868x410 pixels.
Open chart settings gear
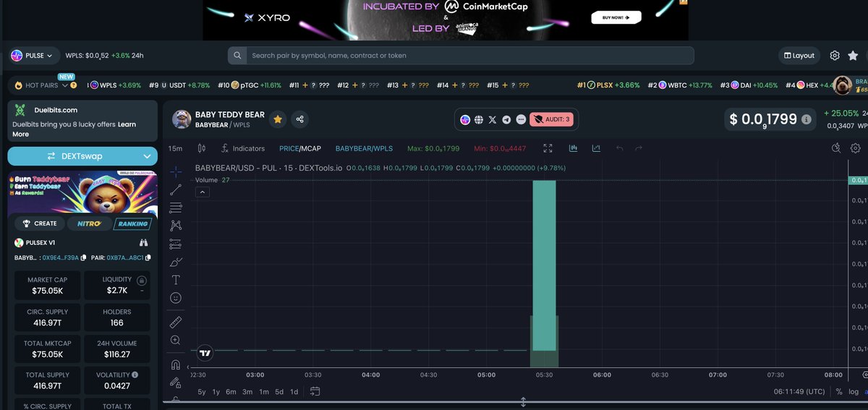point(856,148)
